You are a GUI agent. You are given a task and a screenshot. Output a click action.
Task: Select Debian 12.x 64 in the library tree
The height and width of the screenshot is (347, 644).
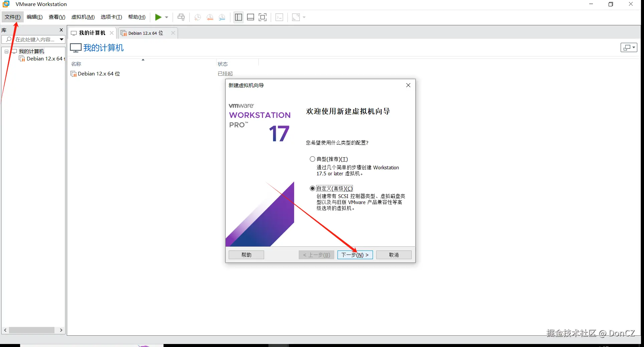click(44, 59)
